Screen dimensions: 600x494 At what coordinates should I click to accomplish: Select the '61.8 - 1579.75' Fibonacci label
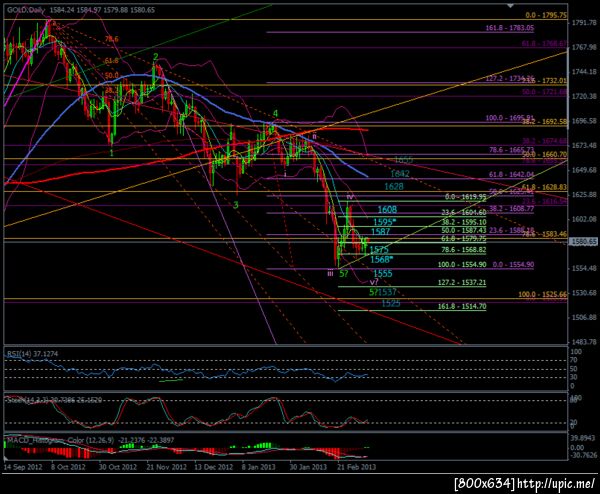tap(464, 239)
